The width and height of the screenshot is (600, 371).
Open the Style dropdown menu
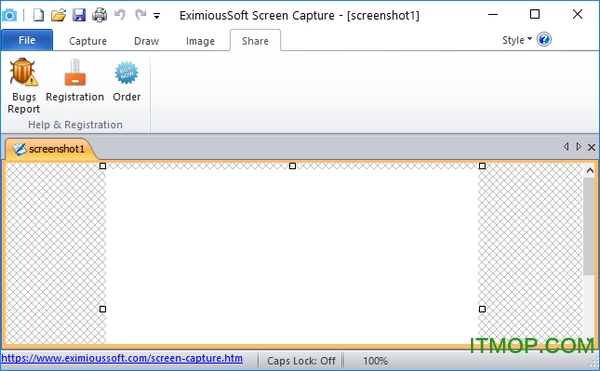pyautogui.click(x=517, y=40)
